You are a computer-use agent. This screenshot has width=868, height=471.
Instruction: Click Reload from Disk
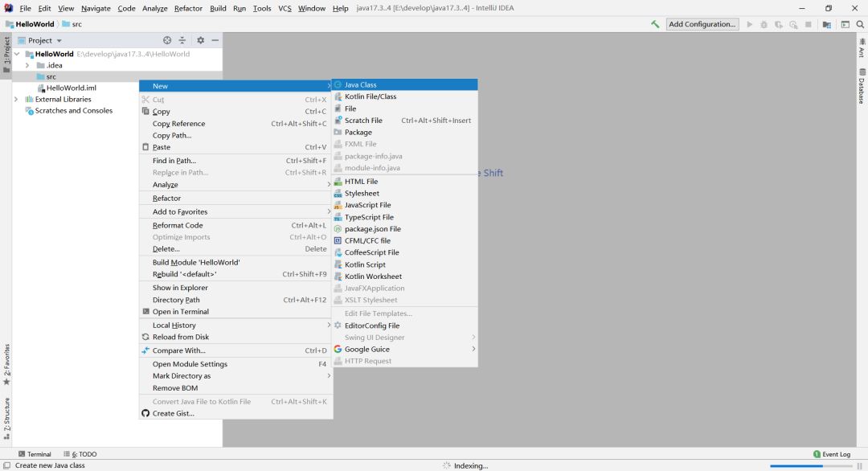235,337
